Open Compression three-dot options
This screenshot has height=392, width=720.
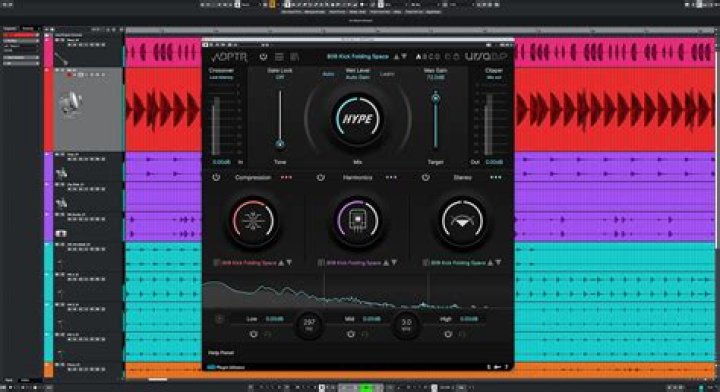tap(286, 177)
